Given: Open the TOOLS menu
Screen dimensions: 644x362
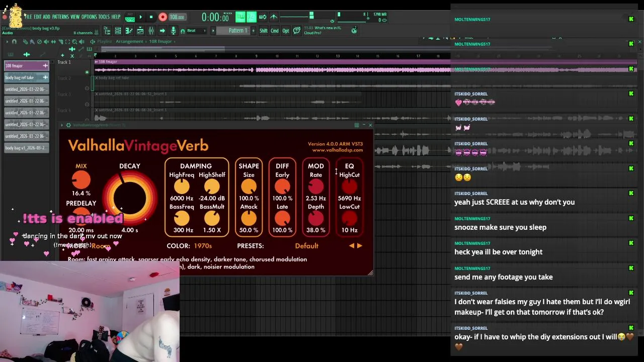Looking at the screenshot, I should click(x=104, y=17).
